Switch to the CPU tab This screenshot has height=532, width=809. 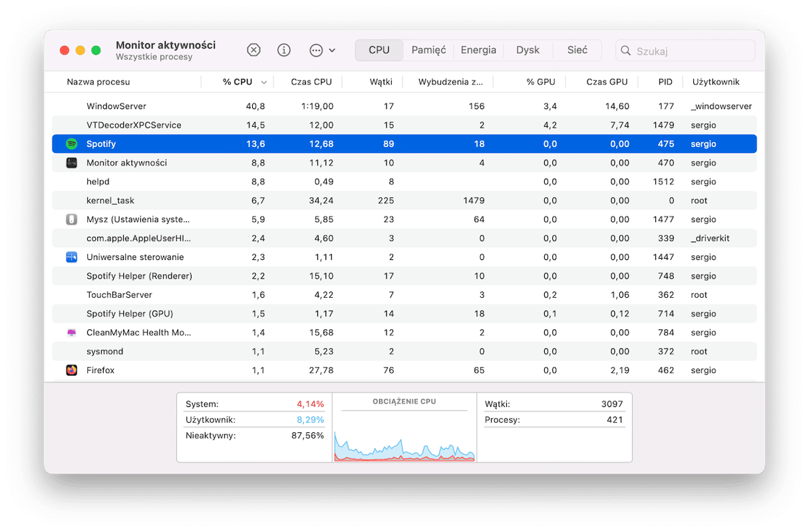(x=379, y=50)
